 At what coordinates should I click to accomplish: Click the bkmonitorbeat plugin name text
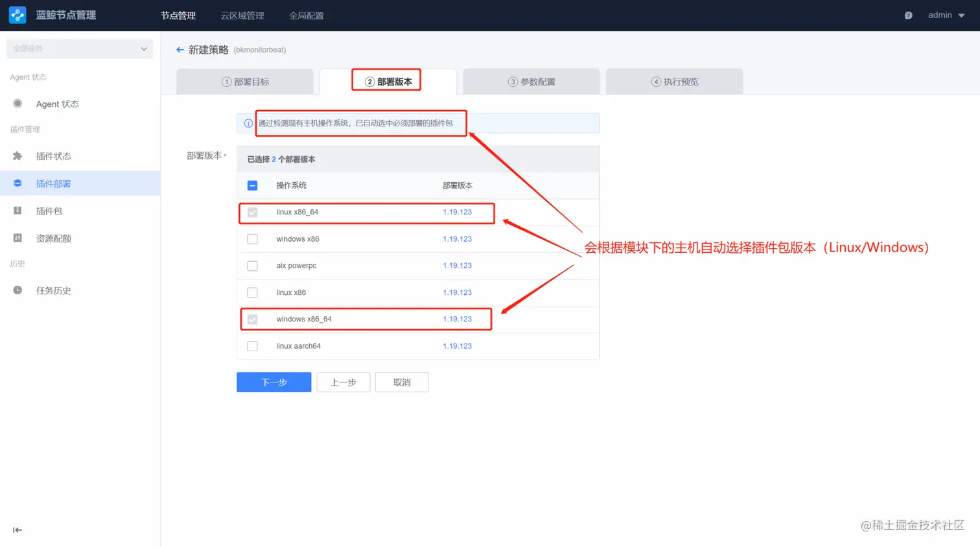coord(260,50)
